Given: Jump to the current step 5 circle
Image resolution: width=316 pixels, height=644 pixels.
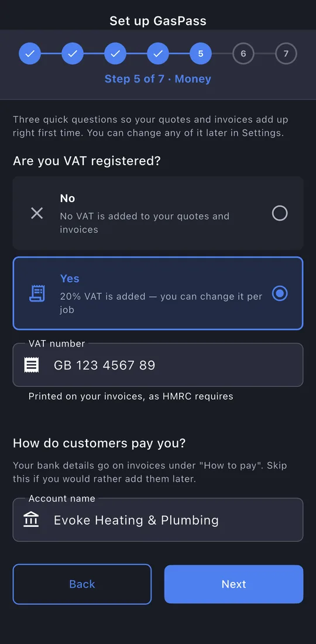Looking at the screenshot, I should (x=201, y=54).
